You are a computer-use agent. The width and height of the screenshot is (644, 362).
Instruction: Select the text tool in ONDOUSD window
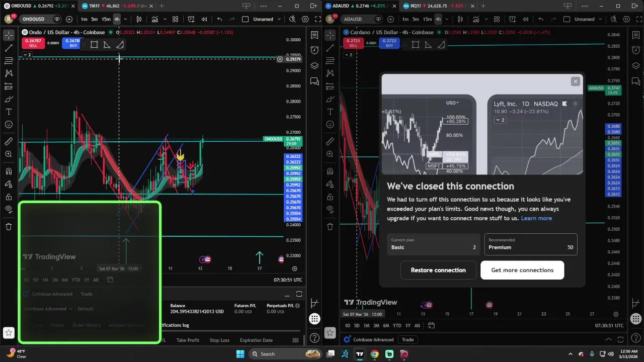(9, 112)
